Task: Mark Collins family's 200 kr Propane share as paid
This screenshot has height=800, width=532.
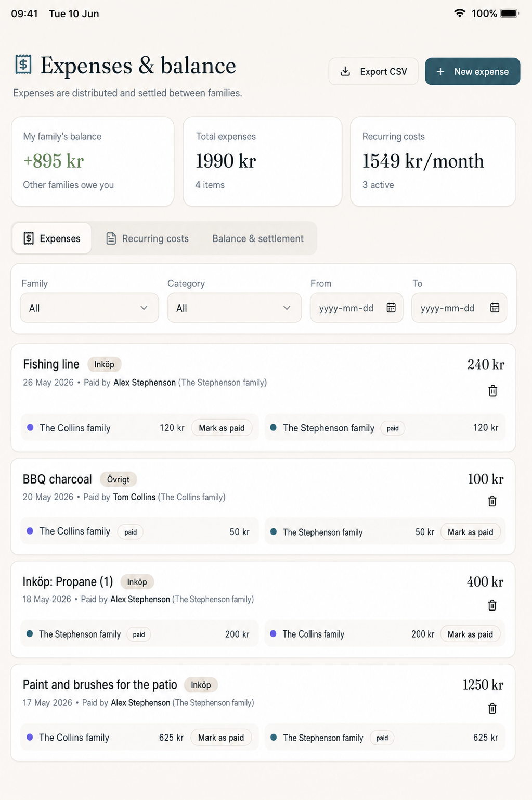Action: pyautogui.click(x=470, y=634)
